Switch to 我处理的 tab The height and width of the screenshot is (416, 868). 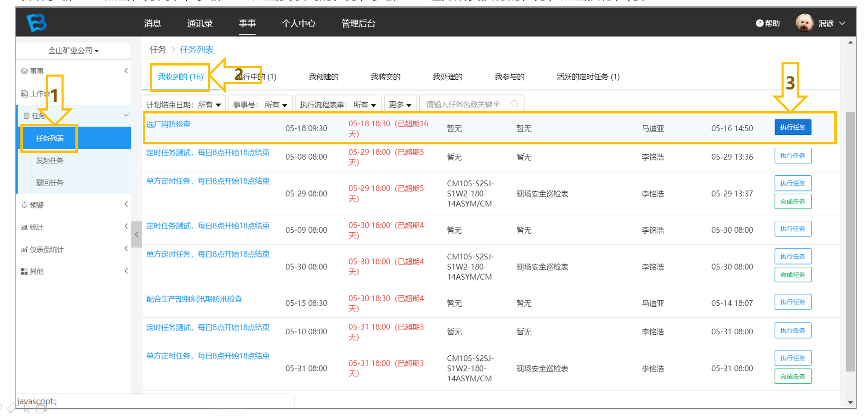click(x=448, y=76)
